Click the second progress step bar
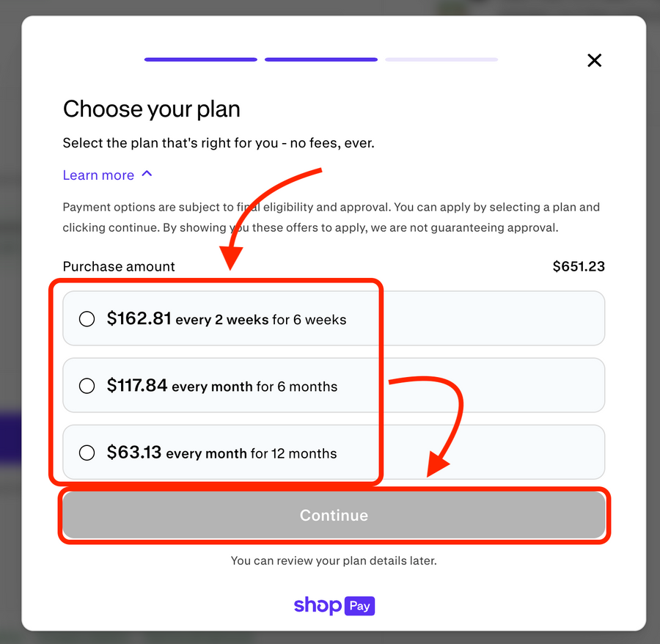Image resolution: width=660 pixels, height=644 pixels. tap(320, 59)
